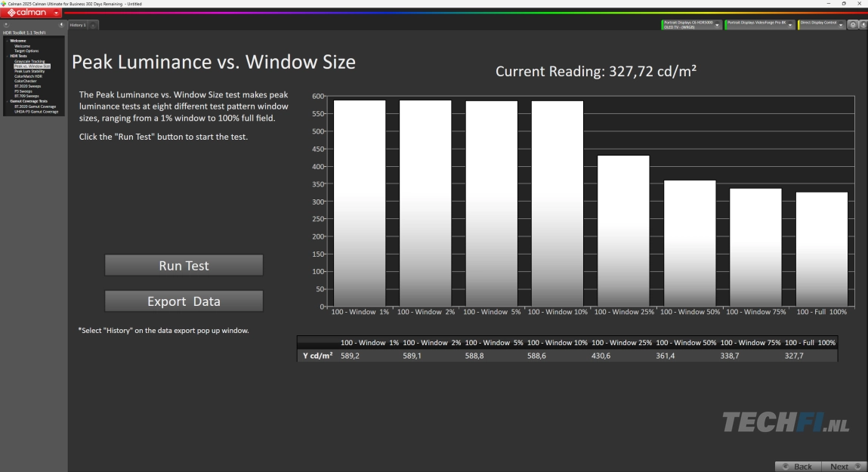Click the arrow icon beside the settings gear
The width and height of the screenshot is (868, 472).
[863, 25]
